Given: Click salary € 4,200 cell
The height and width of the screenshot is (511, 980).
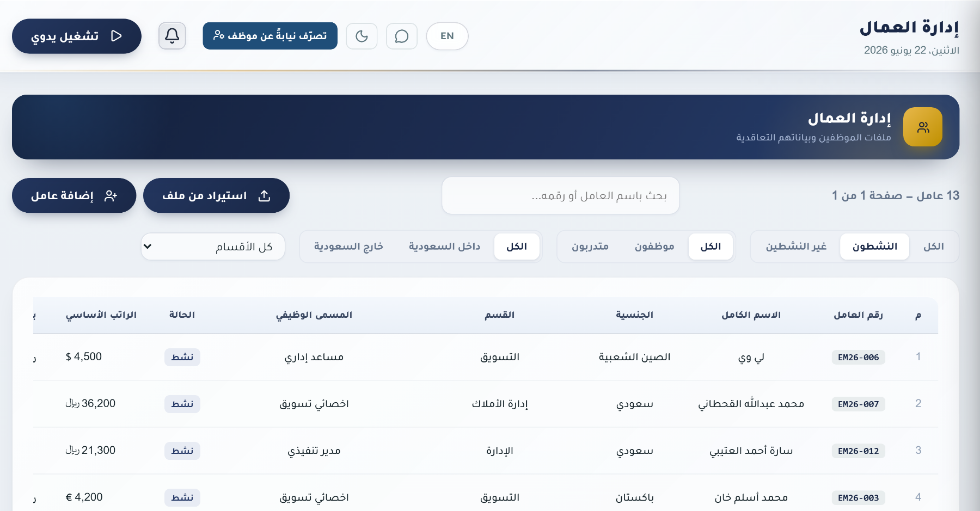Looking at the screenshot, I should click(x=84, y=497).
